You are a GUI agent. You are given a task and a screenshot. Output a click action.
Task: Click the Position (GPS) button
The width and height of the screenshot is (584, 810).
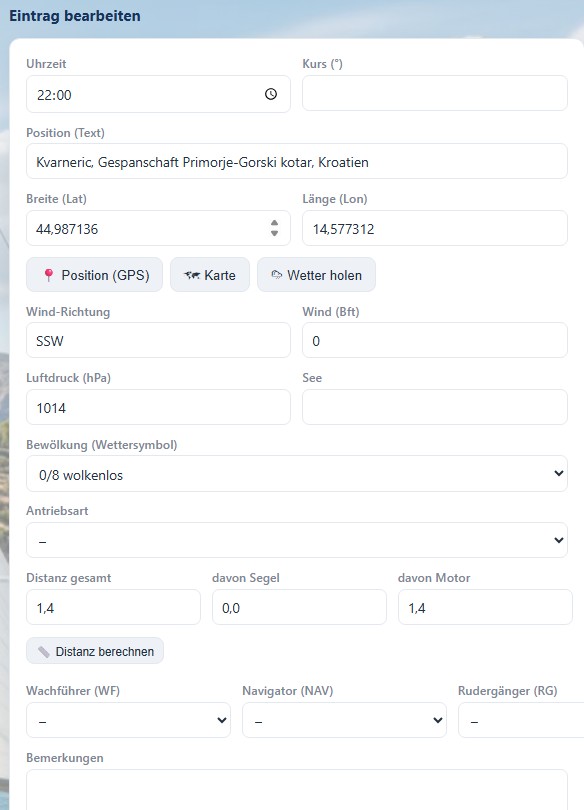[x=94, y=275]
